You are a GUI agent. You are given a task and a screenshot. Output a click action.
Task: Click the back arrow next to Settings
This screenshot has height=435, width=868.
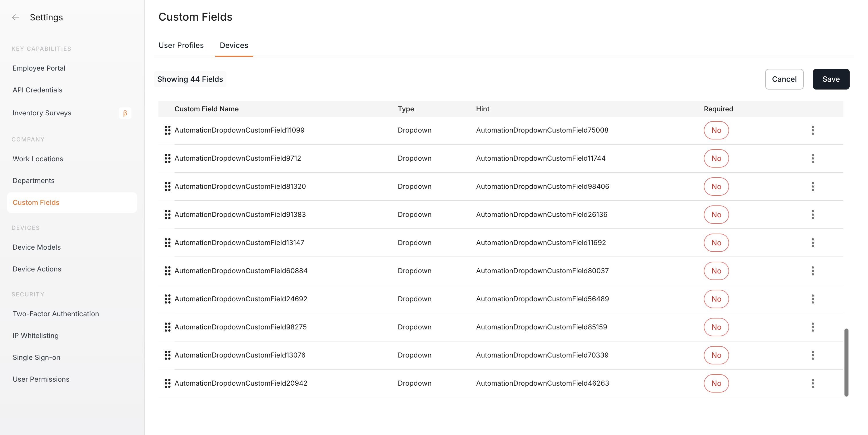(15, 17)
